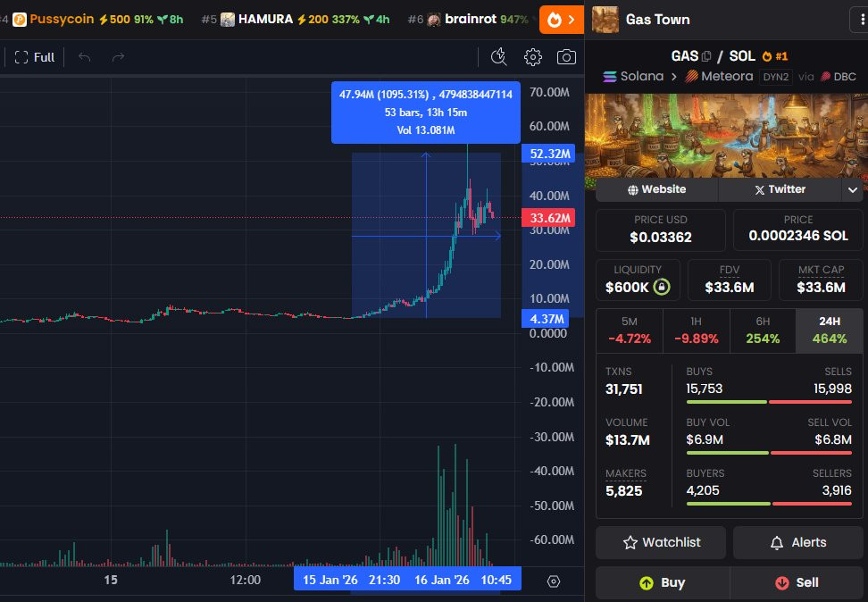
Task: Click the brainrot token avatar icon
Action: click(434, 20)
